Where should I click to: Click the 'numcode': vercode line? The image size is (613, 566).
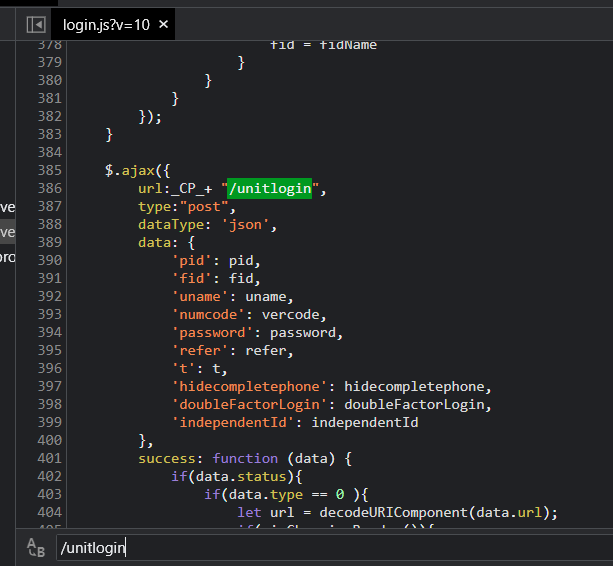pyautogui.click(x=249, y=315)
